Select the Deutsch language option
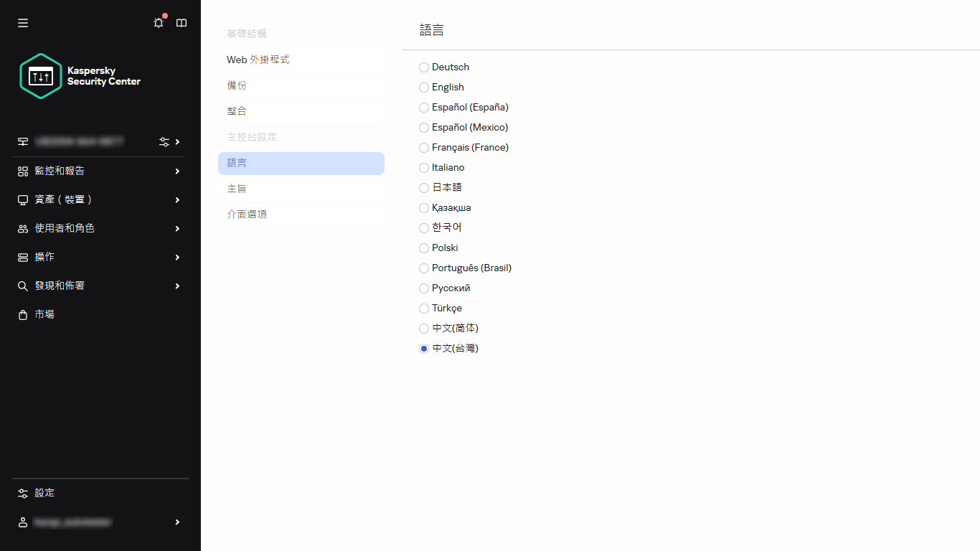 423,67
